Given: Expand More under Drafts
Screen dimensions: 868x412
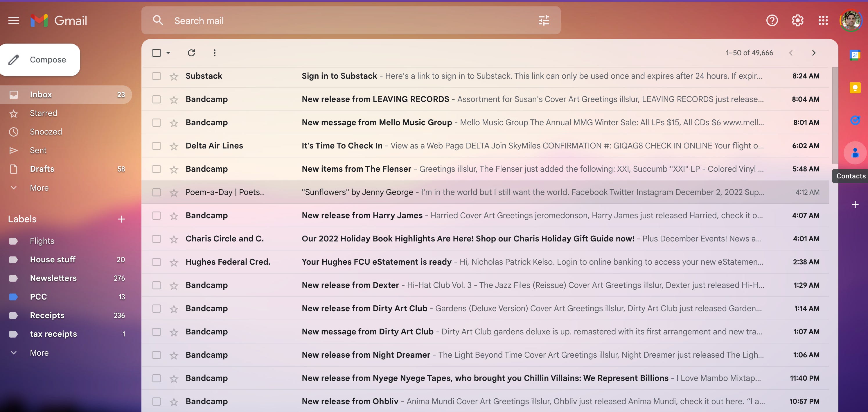Looking at the screenshot, I should click(39, 188).
